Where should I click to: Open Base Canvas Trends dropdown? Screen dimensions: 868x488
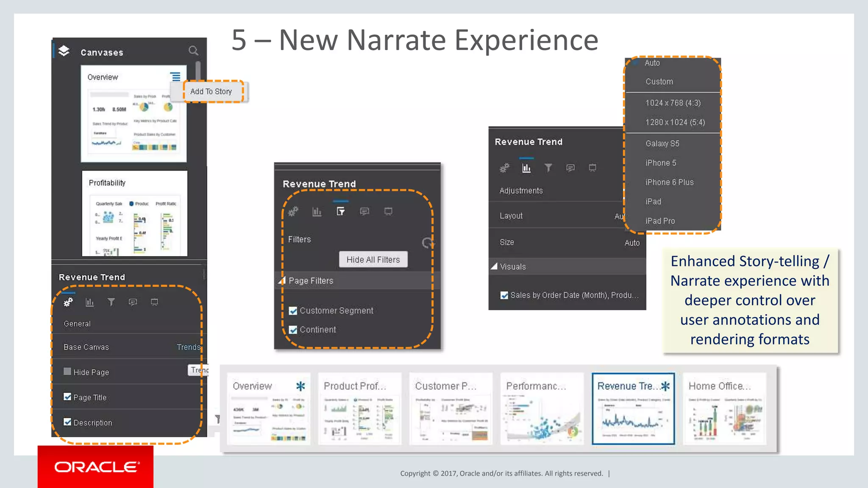click(189, 347)
